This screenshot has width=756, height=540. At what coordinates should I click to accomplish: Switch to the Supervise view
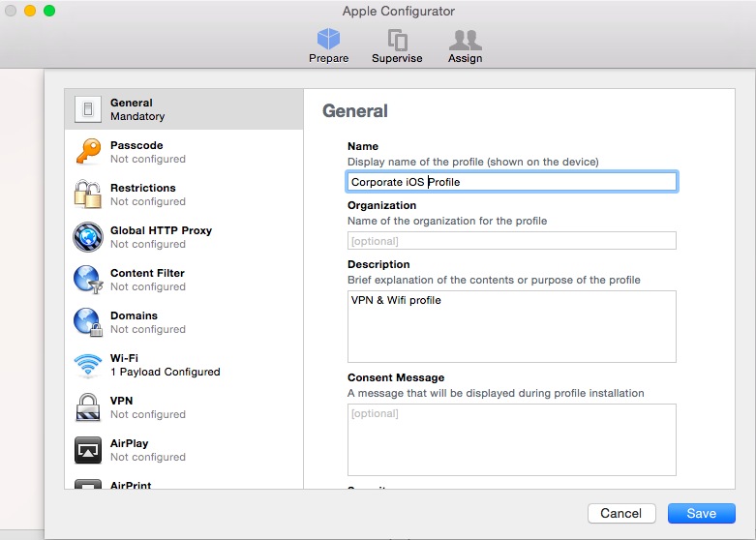pyautogui.click(x=397, y=45)
